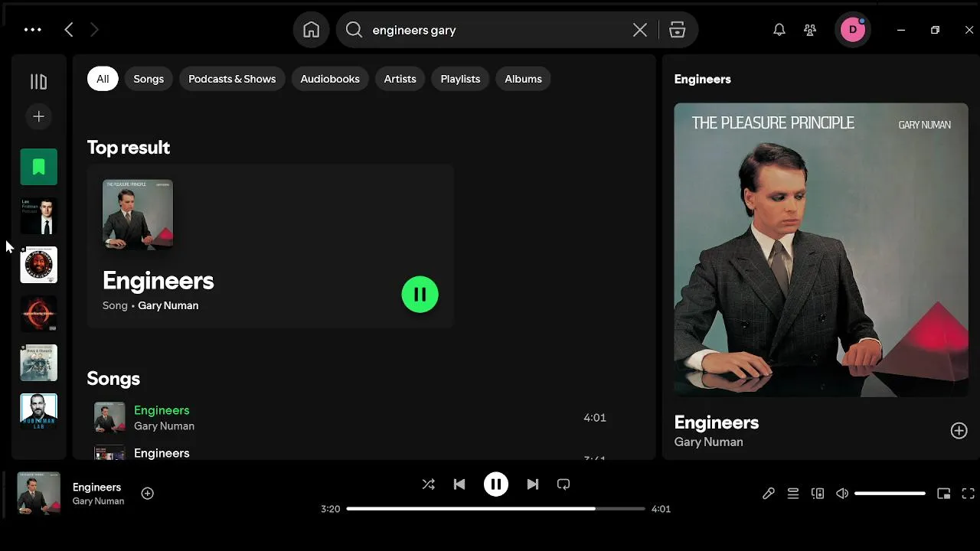Skip to the next track
The width and height of the screenshot is (980, 551).
[533, 484]
